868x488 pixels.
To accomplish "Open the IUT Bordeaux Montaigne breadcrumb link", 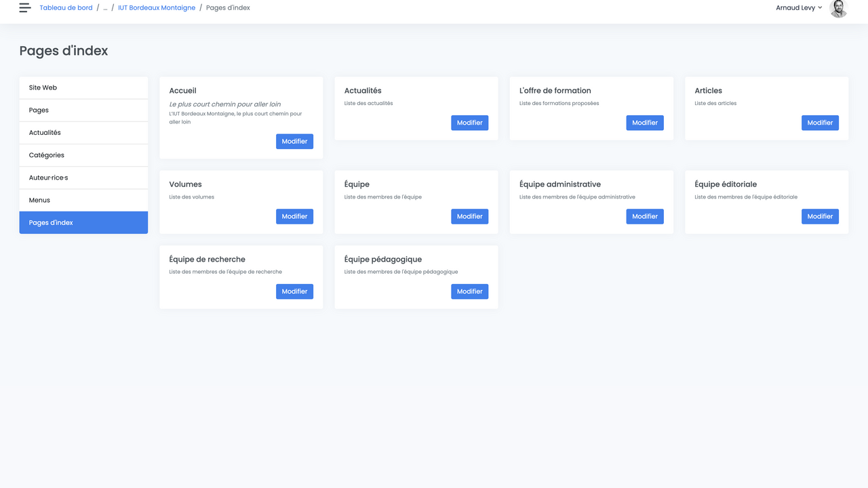I will 156,7.
